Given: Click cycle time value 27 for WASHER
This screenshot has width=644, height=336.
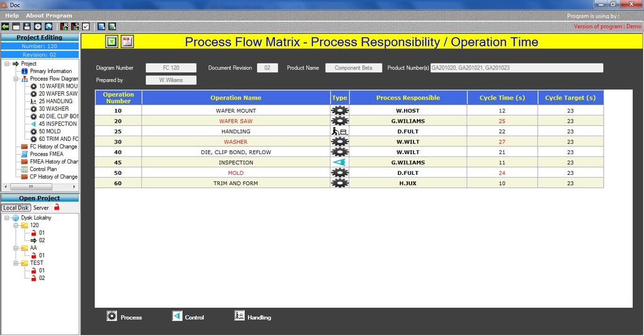Looking at the screenshot, I should click(x=502, y=142).
